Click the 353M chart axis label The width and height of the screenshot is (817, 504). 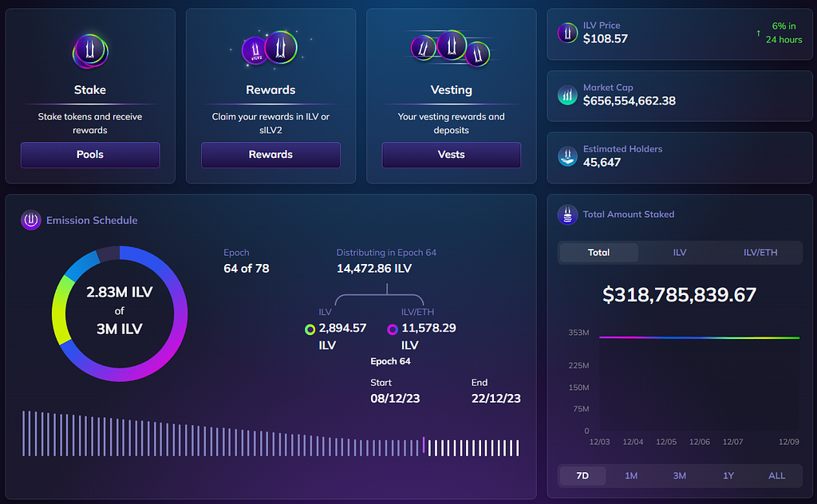[x=579, y=333]
